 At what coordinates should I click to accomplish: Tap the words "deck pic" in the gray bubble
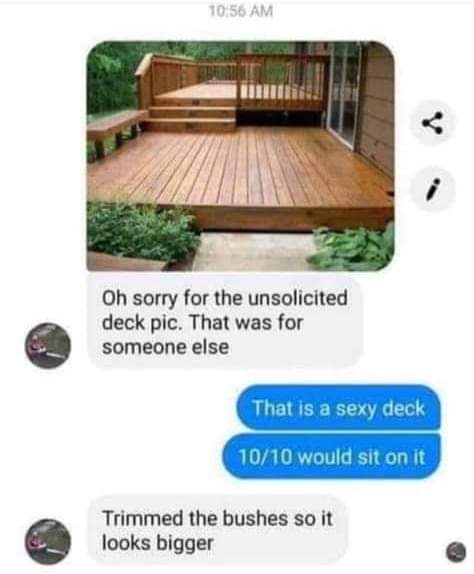click(x=142, y=323)
